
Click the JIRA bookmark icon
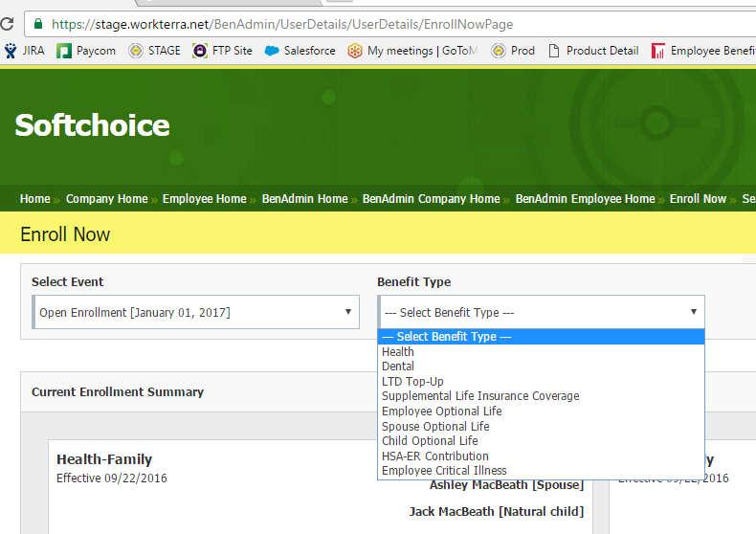(11, 51)
